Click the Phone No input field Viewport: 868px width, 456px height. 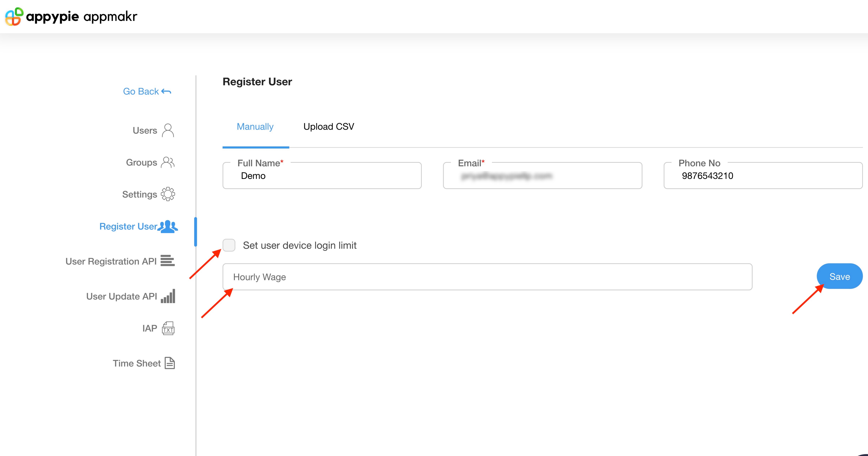763,176
